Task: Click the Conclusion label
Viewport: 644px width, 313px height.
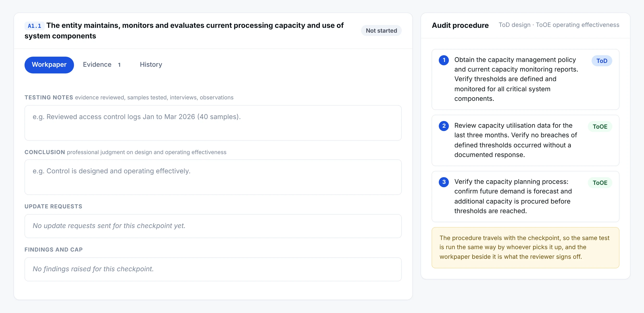Action: (45, 152)
